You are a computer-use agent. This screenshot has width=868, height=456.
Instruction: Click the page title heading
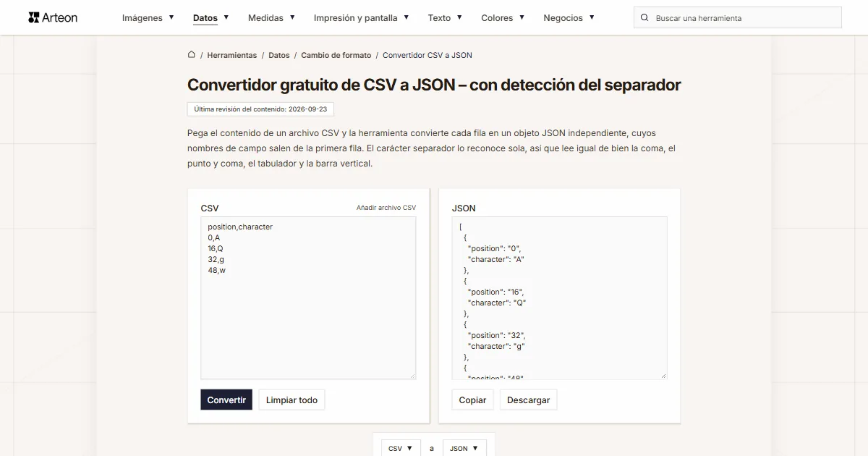pos(434,85)
